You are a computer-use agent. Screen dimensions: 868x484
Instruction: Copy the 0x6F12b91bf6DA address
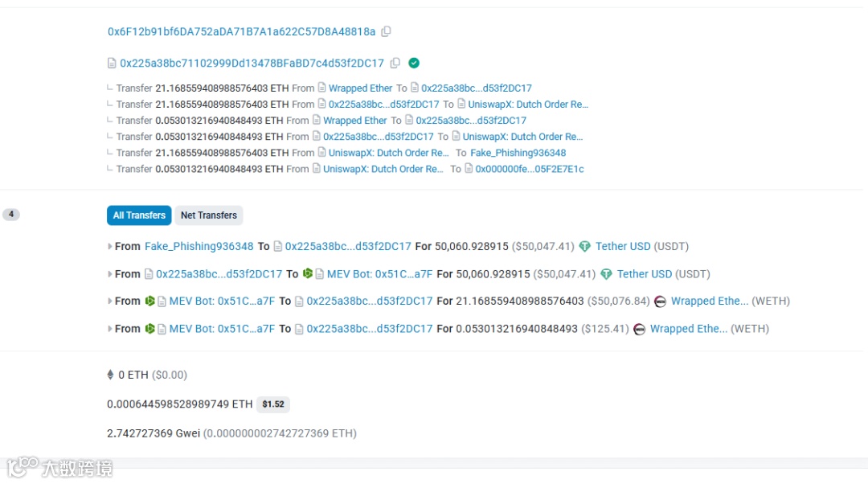pos(387,31)
